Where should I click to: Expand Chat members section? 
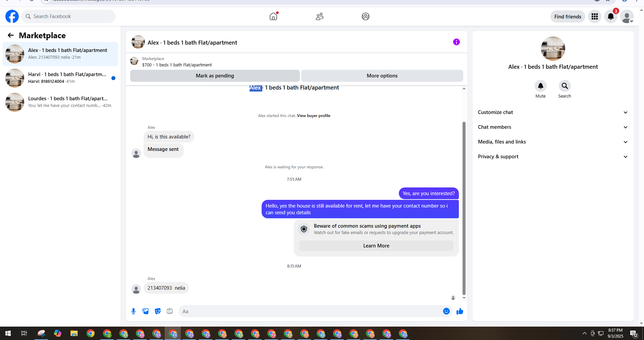(x=553, y=127)
